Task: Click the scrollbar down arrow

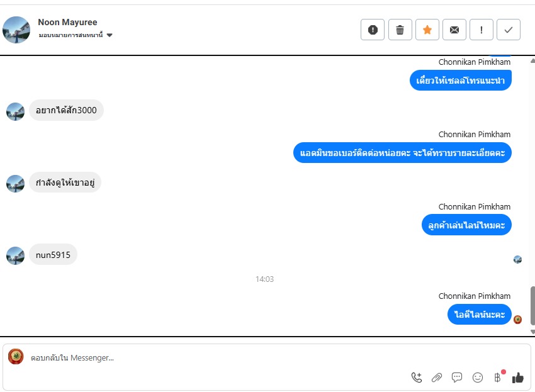Action: [x=532, y=332]
